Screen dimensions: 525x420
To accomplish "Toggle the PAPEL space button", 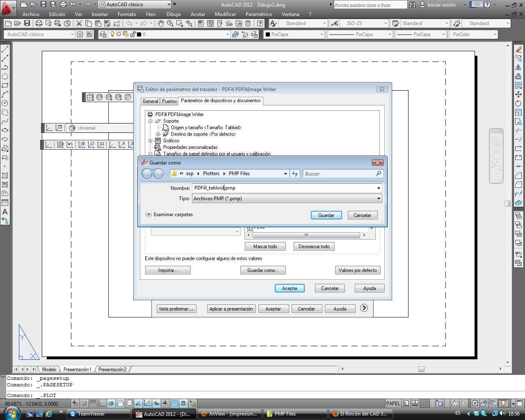I will 393,403.
